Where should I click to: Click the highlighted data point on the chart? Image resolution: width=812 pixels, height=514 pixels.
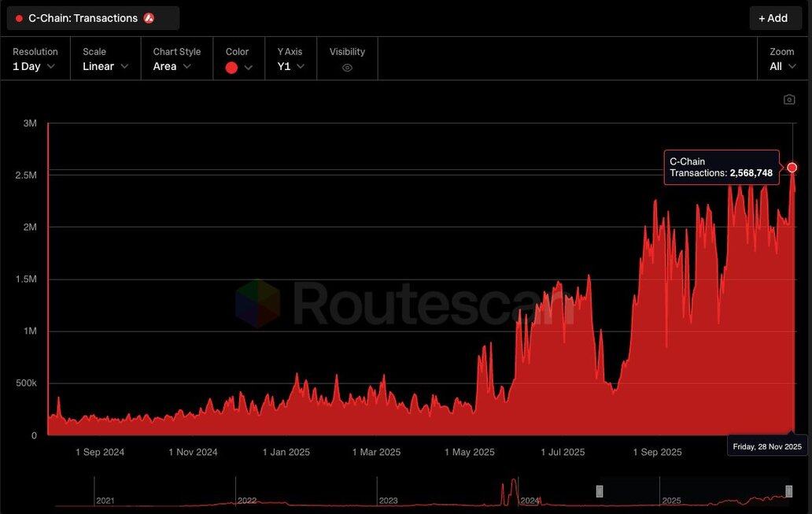[792, 168]
